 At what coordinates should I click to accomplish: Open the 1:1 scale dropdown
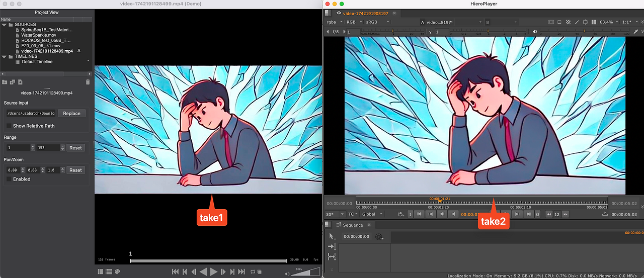pos(630,22)
